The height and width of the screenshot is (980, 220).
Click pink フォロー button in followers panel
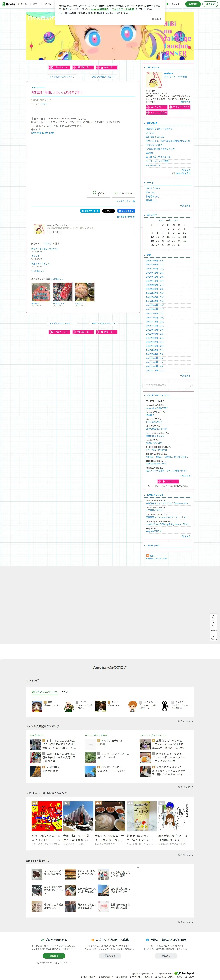tap(168, 482)
